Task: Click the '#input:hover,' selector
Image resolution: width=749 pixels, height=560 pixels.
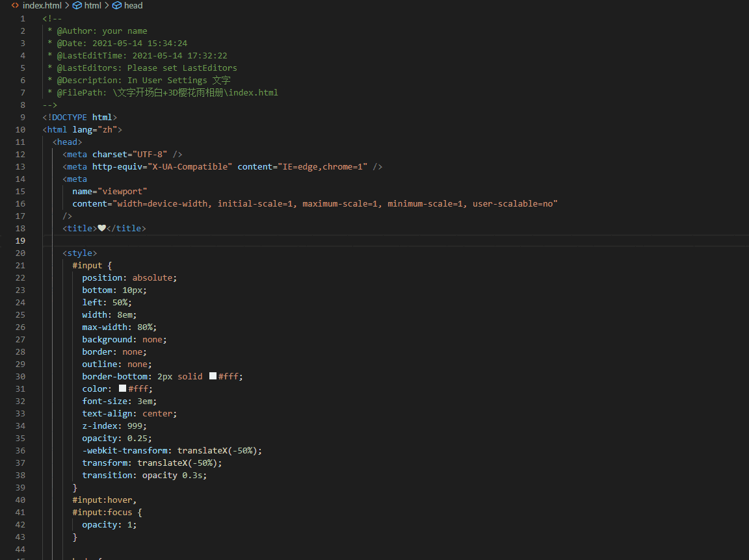Action: point(105,500)
